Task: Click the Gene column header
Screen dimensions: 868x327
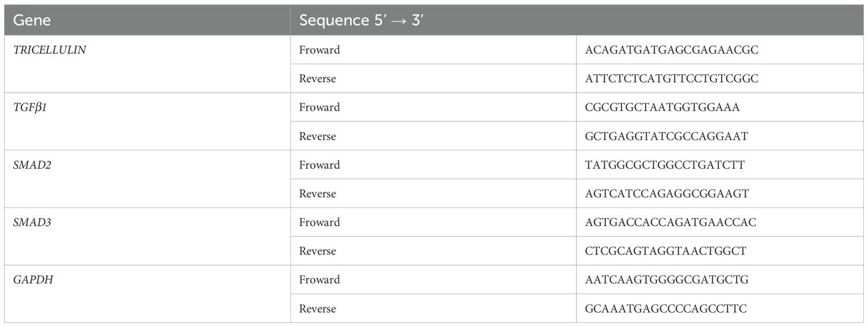Action: 32,20
